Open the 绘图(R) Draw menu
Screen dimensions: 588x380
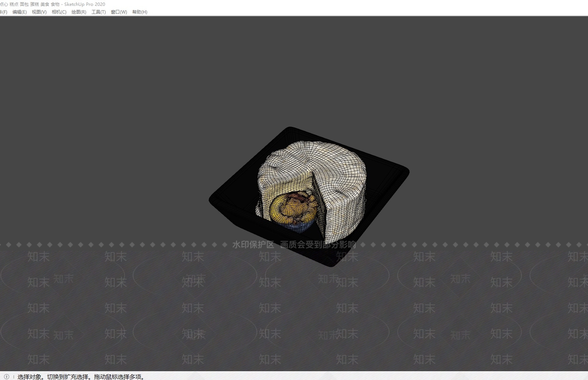pyautogui.click(x=79, y=12)
